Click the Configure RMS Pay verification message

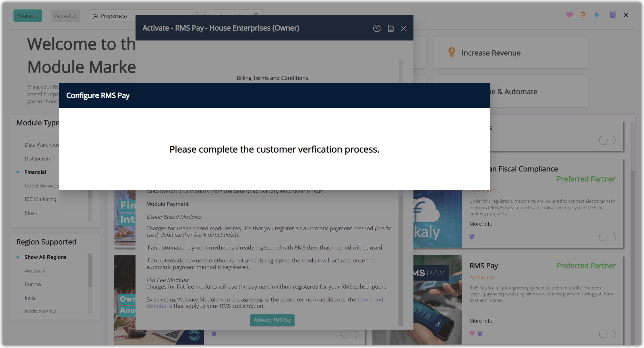[274, 149]
